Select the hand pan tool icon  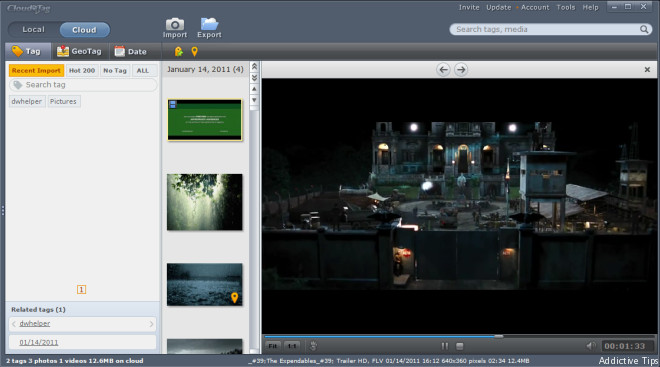[313, 346]
